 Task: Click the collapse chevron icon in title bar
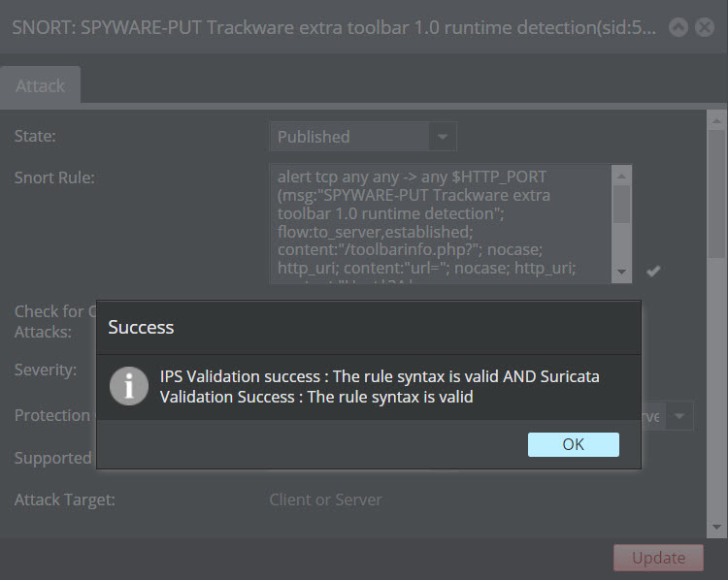coord(678,27)
